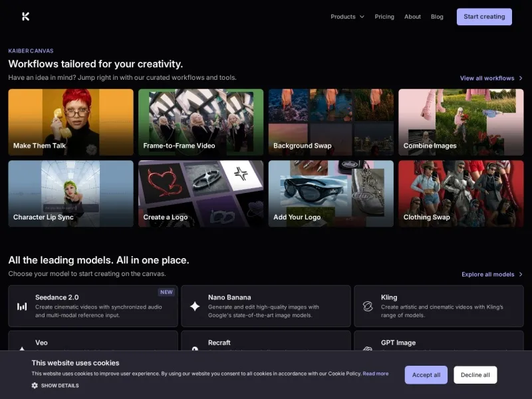Viewport: 532px width, 399px height.
Task: Select the GPT Image model card
Action: [x=439, y=340]
